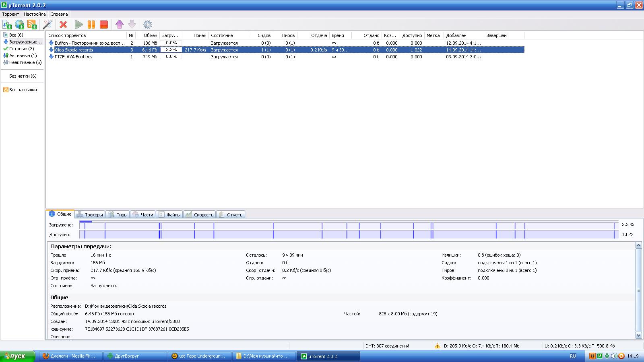Click the green Start torrent icon
This screenshot has width=644, height=362.
click(79, 25)
